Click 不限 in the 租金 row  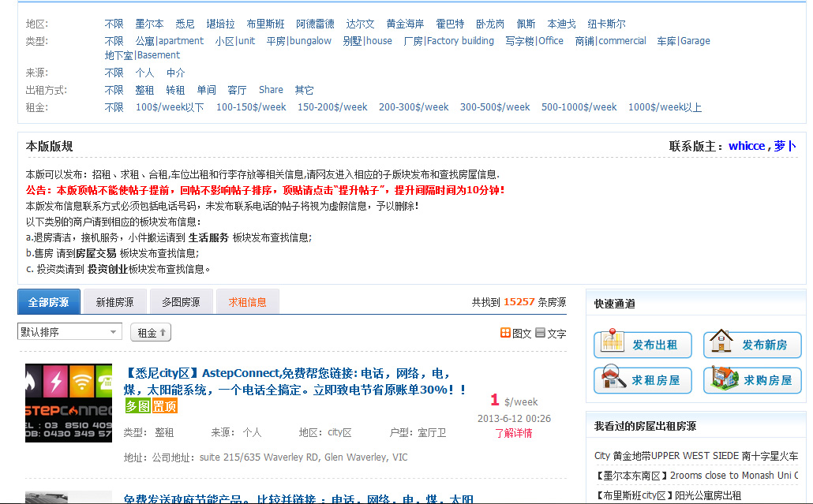pos(114,107)
